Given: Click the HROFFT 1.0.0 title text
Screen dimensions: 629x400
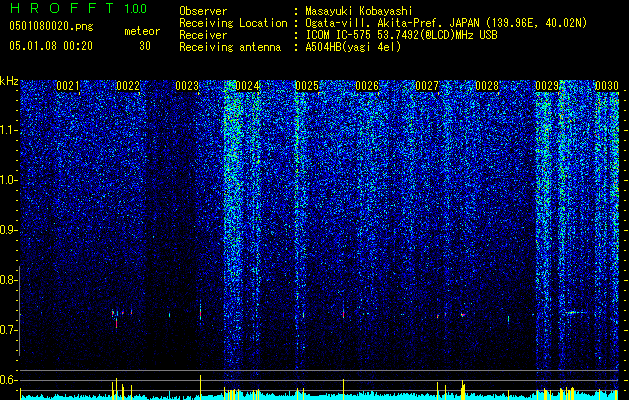Looking at the screenshot, I should (x=79, y=8).
